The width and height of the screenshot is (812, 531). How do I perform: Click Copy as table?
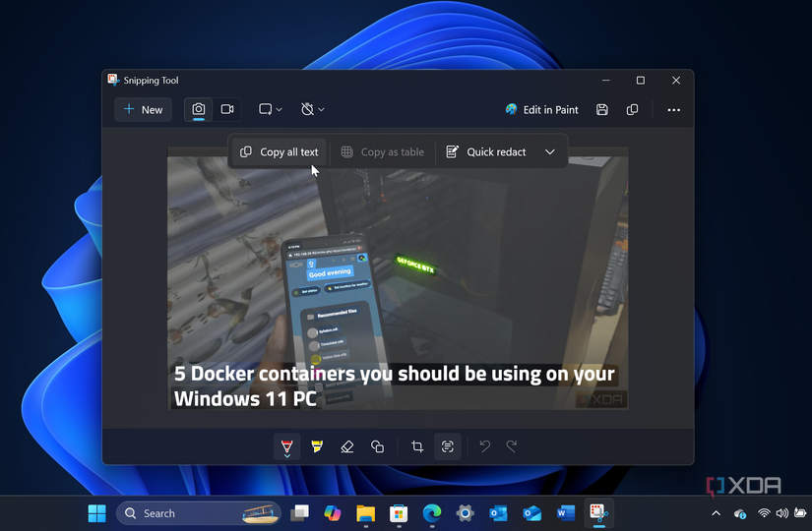tap(383, 152)
